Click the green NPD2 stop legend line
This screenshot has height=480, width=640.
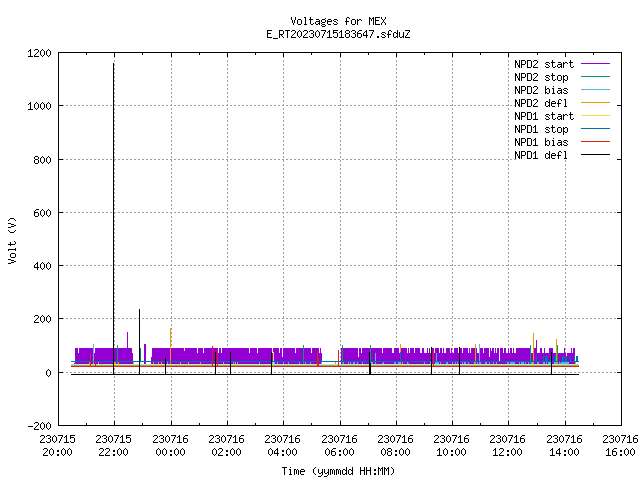click(595, 76)
